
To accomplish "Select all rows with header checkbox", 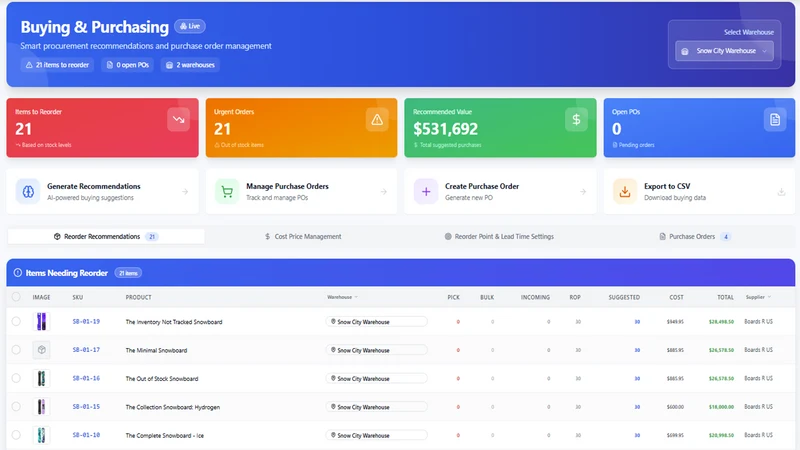I will coord(16,296).
